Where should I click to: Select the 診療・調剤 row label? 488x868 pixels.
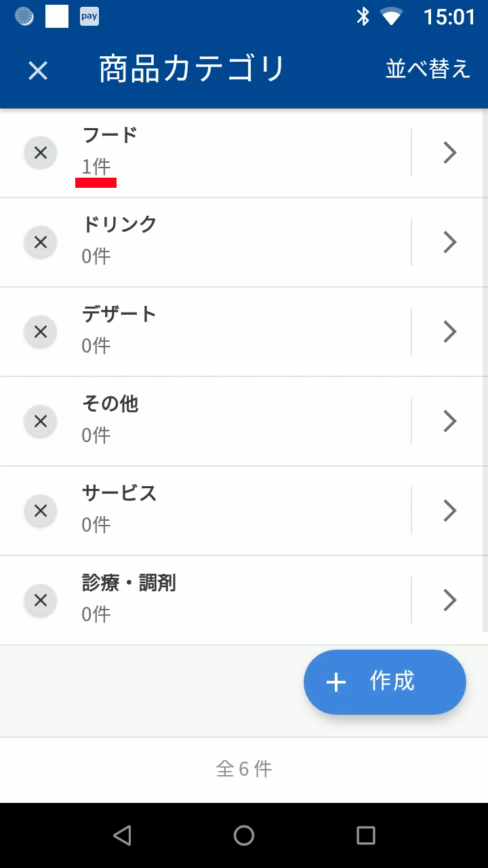tap(129, 583)
